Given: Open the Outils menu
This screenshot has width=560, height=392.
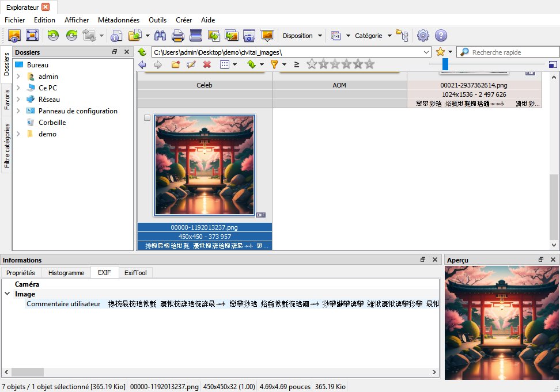Looking at the screenshot, I should point(157,20).
